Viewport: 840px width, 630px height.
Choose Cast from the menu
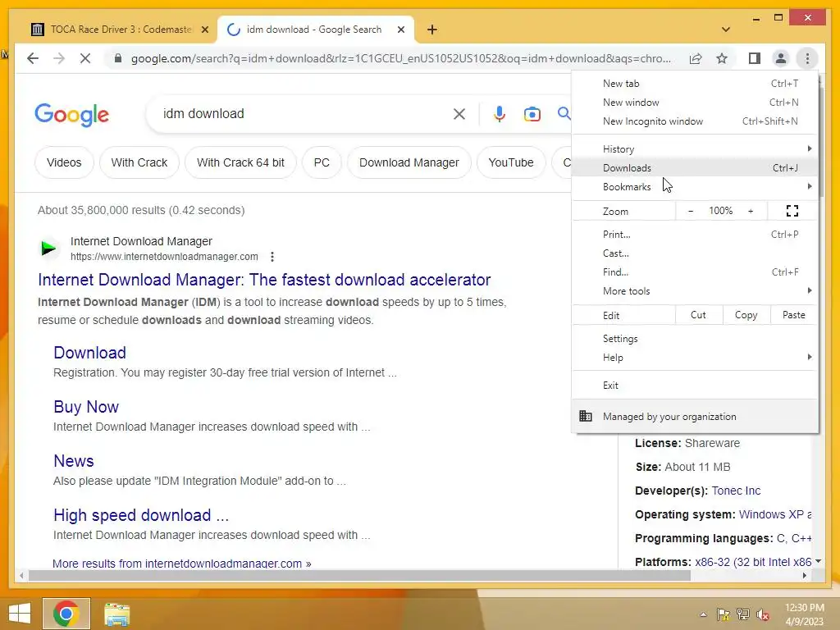pos(696,253)
